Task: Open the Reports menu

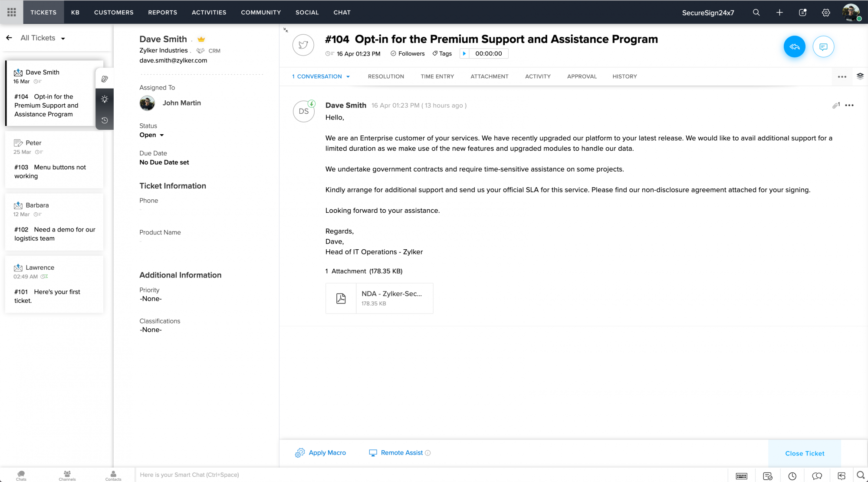Action: tap(162, 12)
